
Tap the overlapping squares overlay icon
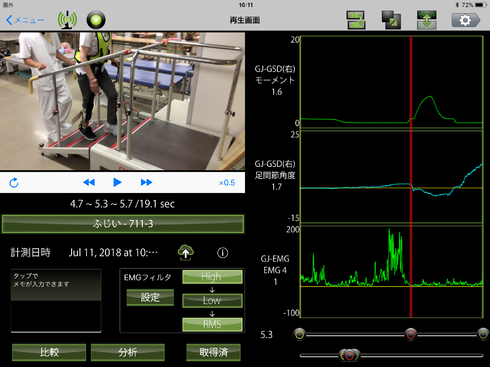click(x=391, y=20)
